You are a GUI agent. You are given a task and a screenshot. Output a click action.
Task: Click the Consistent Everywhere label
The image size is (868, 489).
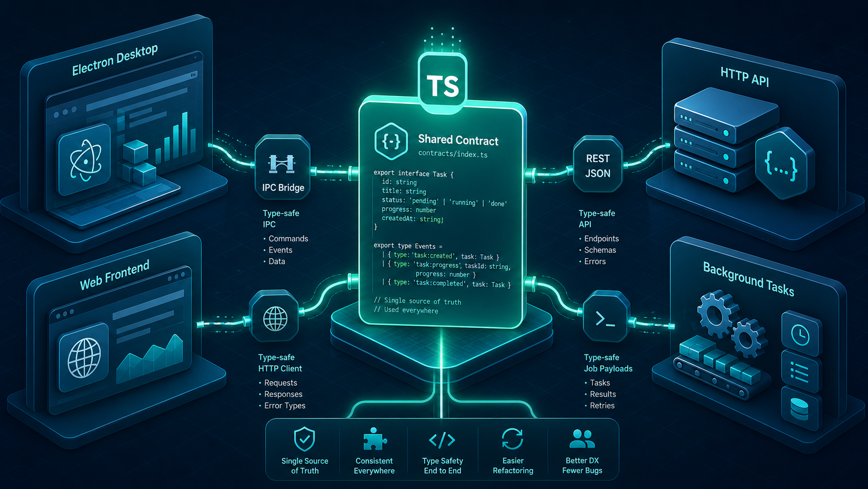(374, 466)
